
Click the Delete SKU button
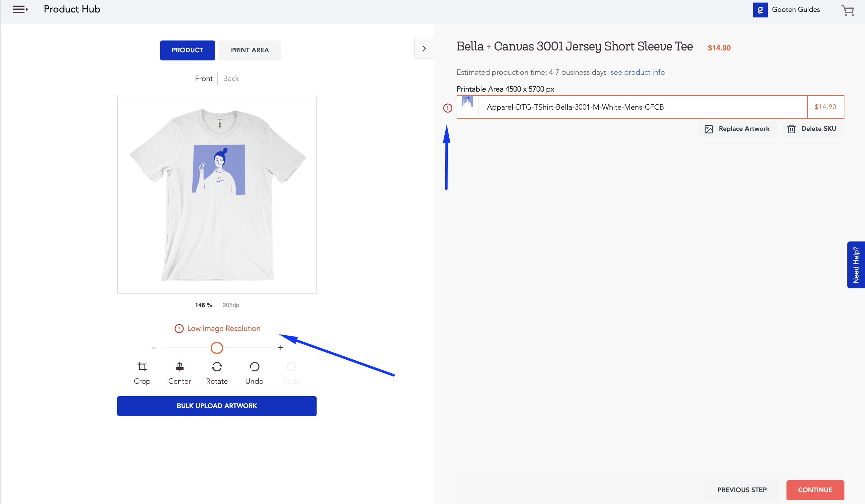pos(812,129)
